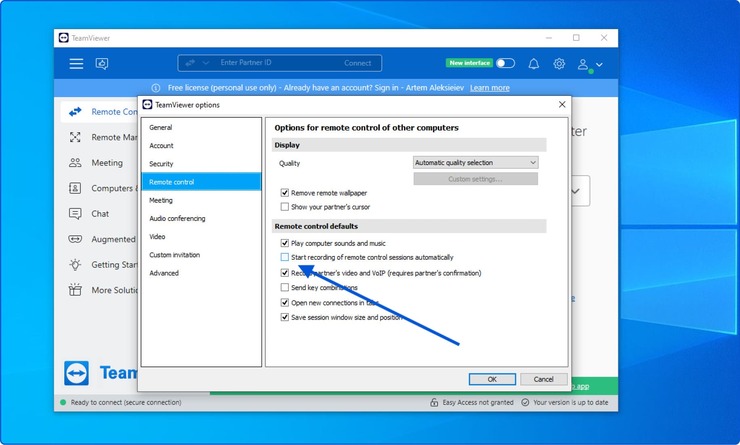Uncheck Play computer sounds and music
The height and width of the screenshot is (445, 740).
point(285,243)
